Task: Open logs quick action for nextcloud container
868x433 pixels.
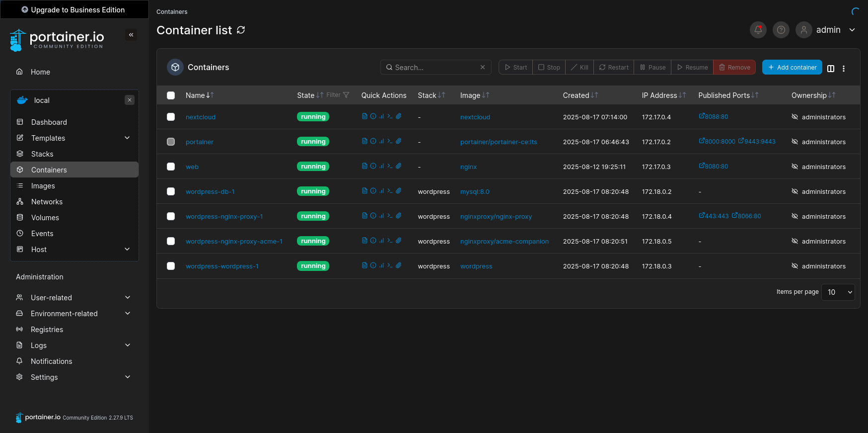Action: coord(364,116)
